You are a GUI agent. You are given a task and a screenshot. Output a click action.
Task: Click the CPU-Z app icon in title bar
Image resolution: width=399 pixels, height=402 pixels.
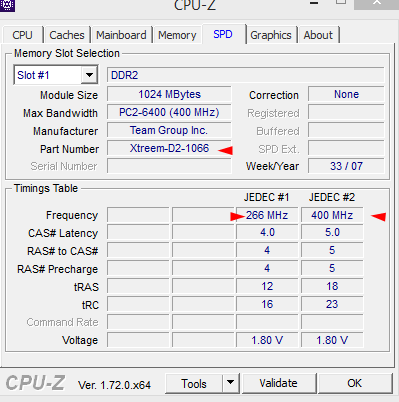(x=7, y=5)
